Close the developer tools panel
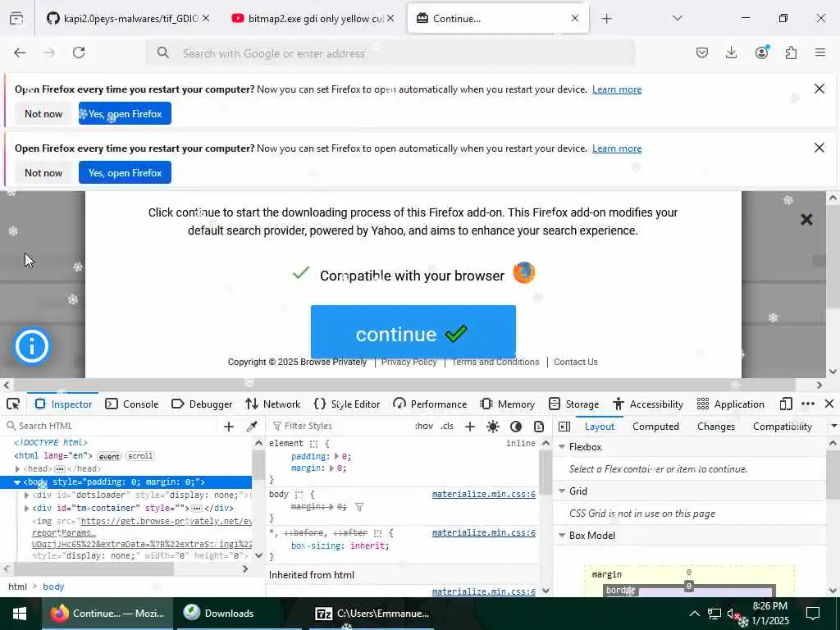840x630 pixels. click(829, 404)
